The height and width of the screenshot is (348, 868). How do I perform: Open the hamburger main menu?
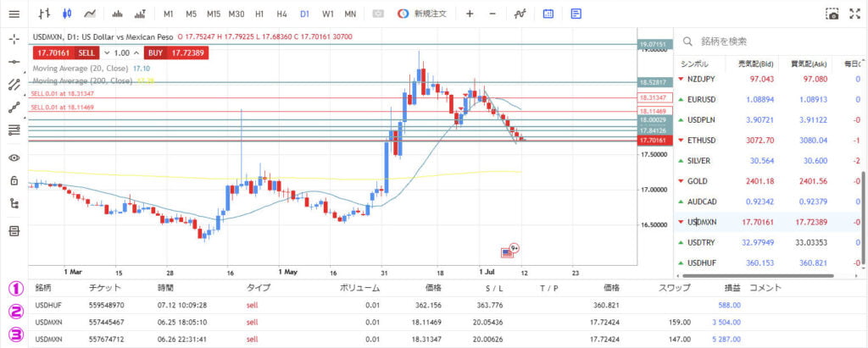point(14,14)
